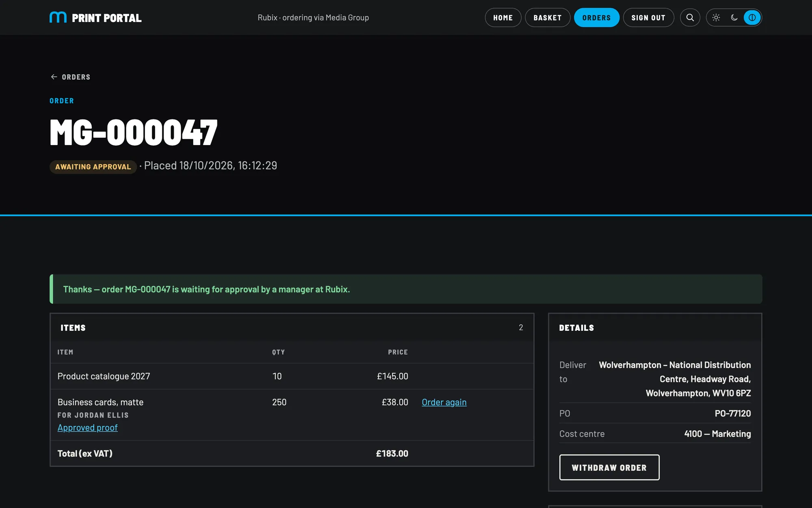
Task: Click the quantity 250 cell
Action: coord(279,402)
